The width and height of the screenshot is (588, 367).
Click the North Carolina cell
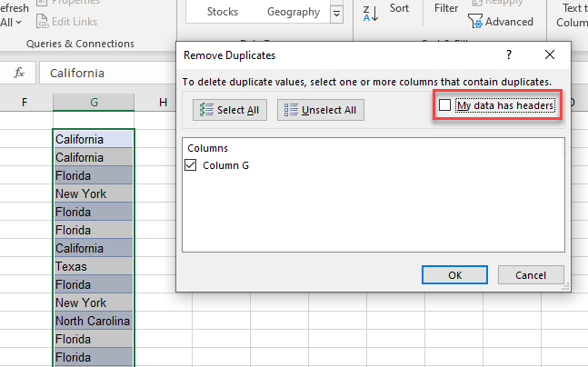[x=94, y=321]
